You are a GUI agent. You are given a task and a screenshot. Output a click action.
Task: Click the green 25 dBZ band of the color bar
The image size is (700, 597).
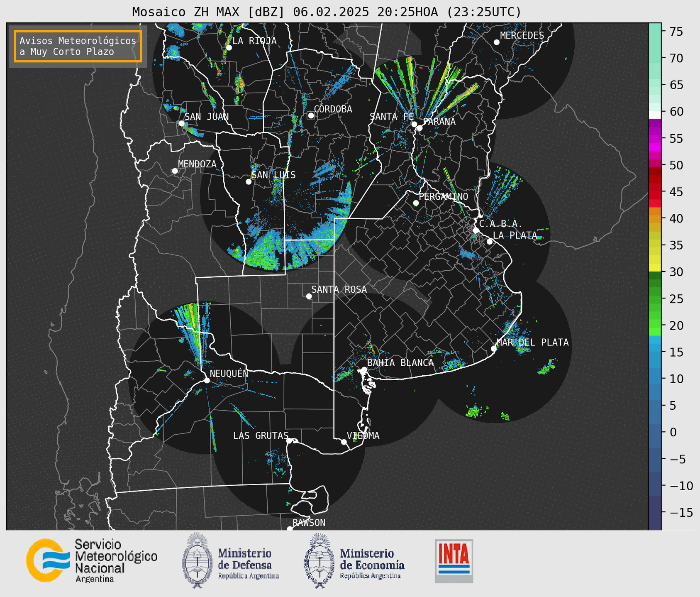[655, 299]
